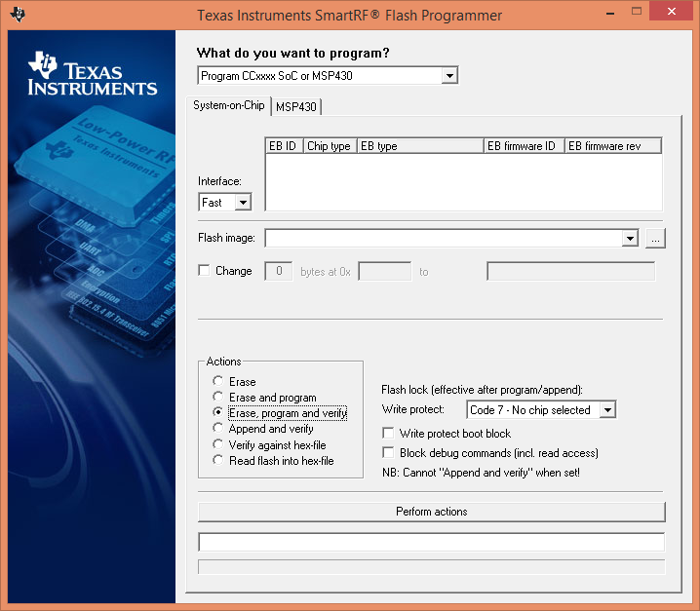Enable 'Write protect boot block' checkbox
This screenshot has height=611, width=700.
pyautogui.click(x=388, y=433)
